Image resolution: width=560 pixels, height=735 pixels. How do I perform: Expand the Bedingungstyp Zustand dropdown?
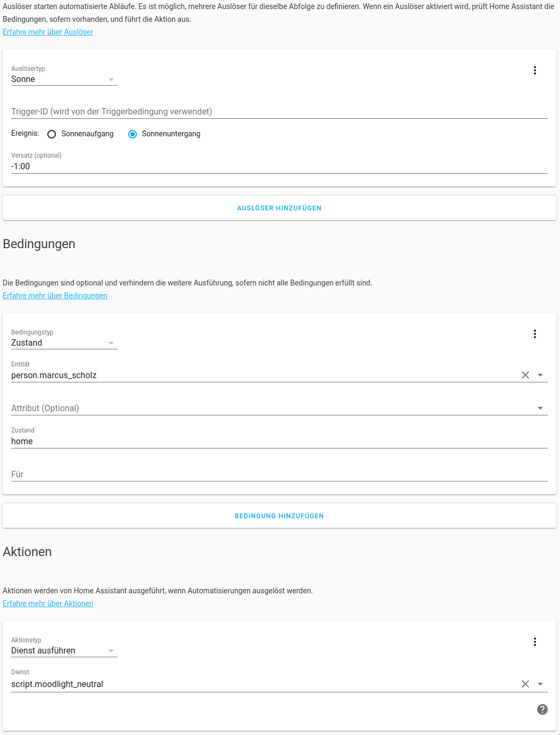64,343
